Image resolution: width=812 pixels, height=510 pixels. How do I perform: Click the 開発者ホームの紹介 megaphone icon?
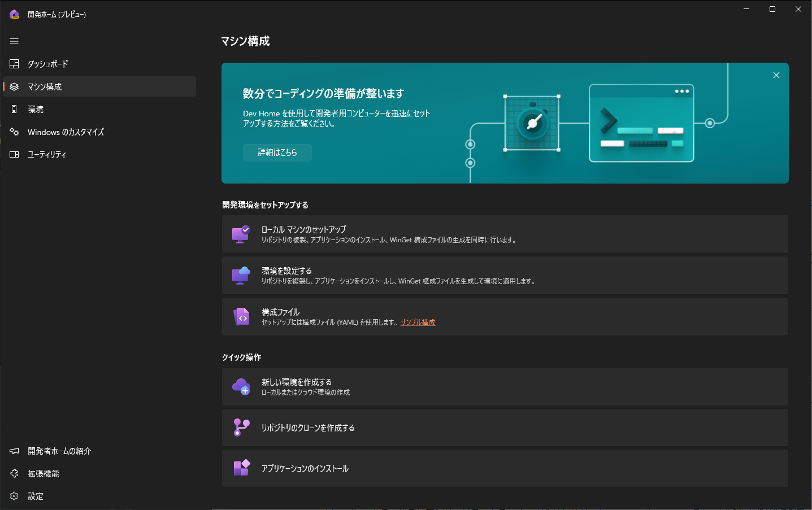click(14, 451)
